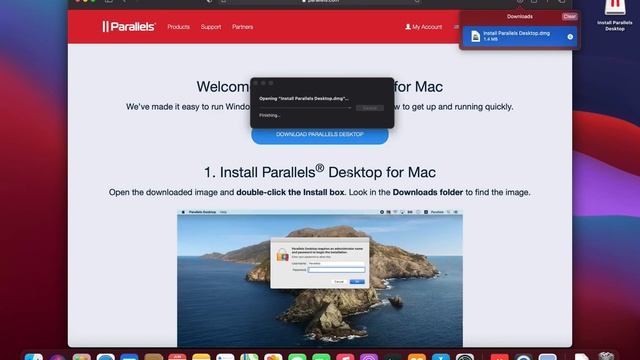Show the downloaded dmg in Finder via magnifier icon
This screenshot has width=640, height=360.
click(x=570, y=37)
